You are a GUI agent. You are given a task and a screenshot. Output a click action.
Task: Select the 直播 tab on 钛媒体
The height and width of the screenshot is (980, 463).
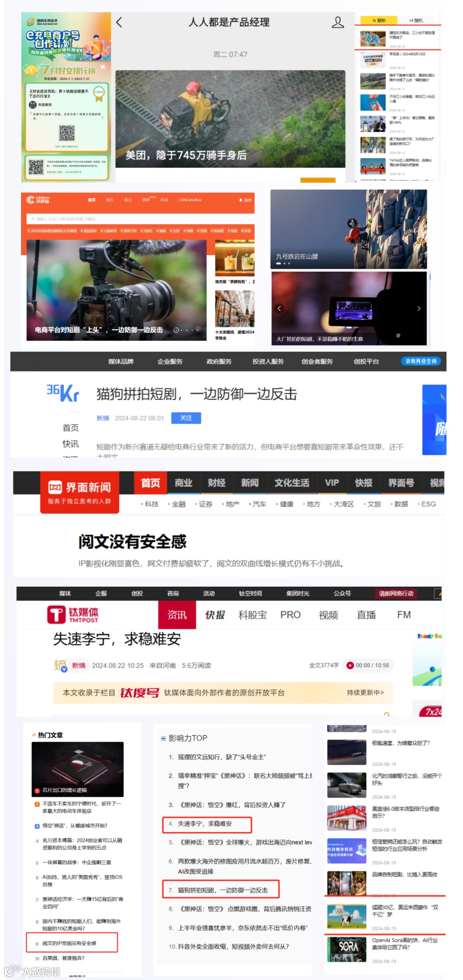pos(367,615)
